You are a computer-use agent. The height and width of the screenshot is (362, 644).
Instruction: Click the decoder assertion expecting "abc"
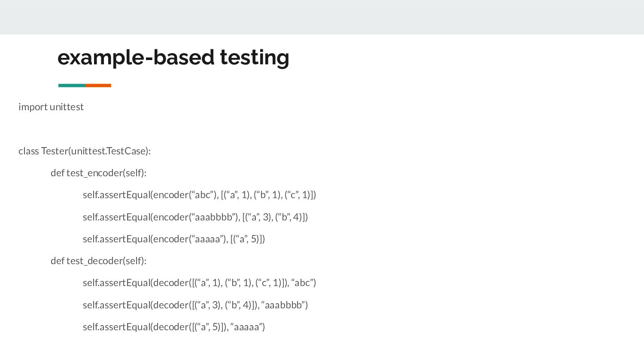199,283
